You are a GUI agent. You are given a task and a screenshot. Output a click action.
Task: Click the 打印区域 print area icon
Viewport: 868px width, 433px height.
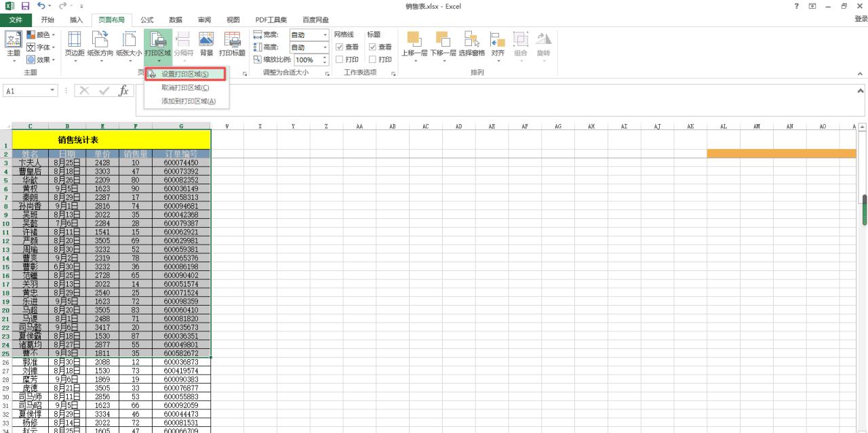[158, 39]
